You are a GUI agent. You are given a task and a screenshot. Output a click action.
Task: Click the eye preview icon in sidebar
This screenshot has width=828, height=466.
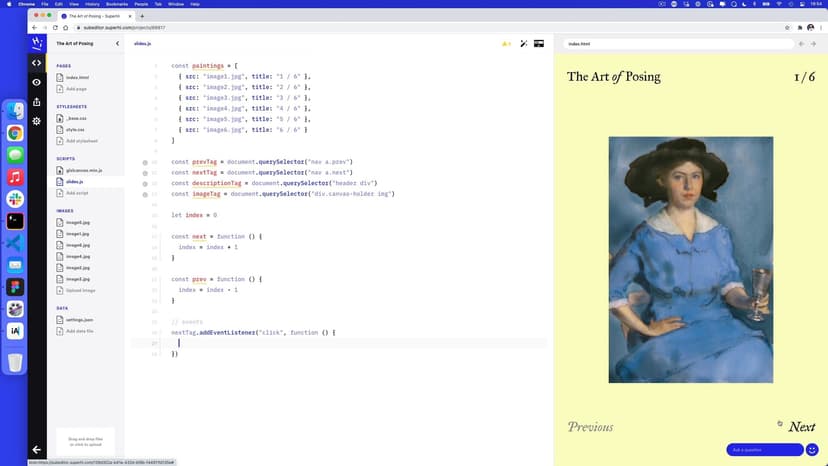(37, 82)
